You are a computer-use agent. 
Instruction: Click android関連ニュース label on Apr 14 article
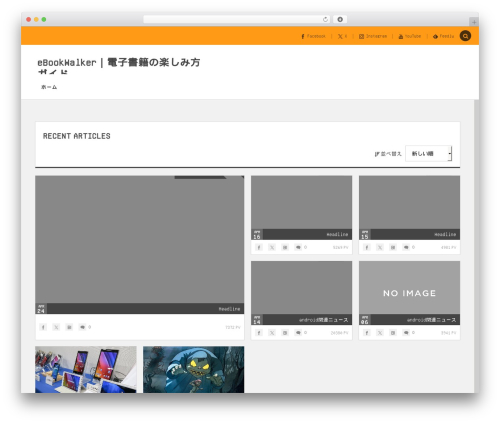pos(323,320)
